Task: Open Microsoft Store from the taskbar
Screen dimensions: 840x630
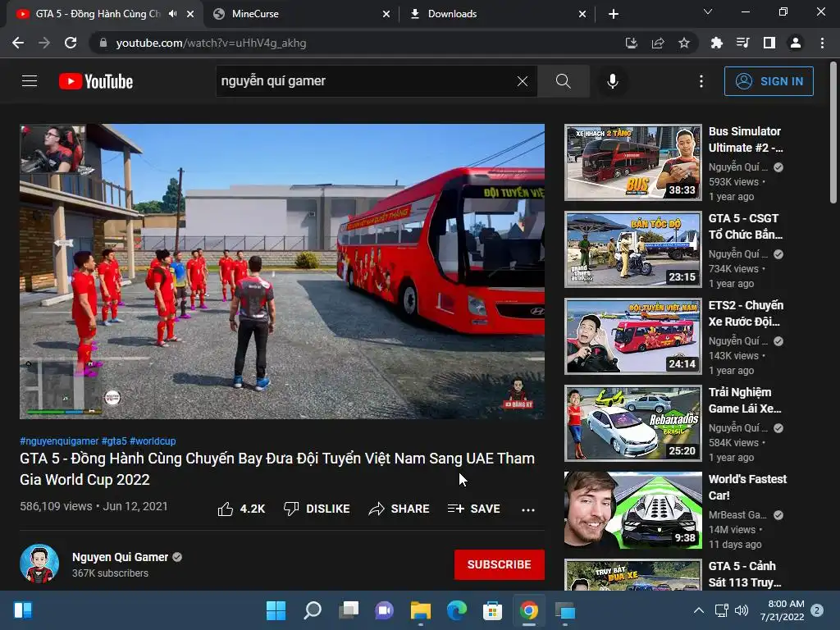Action: (492, 610)
